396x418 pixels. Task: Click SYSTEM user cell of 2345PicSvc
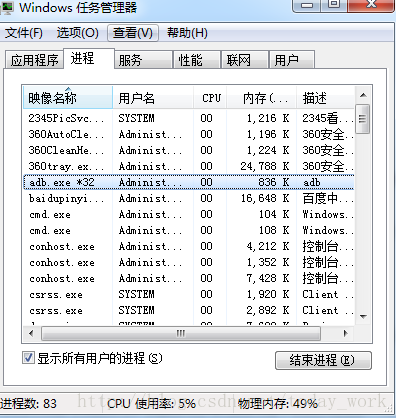click(x=136, y=118)
